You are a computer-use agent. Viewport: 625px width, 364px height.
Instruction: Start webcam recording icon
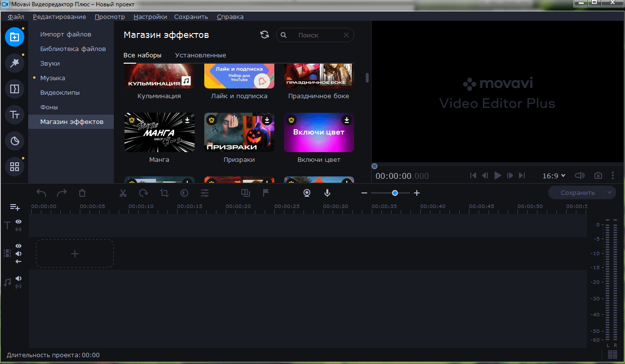point(307,193)
